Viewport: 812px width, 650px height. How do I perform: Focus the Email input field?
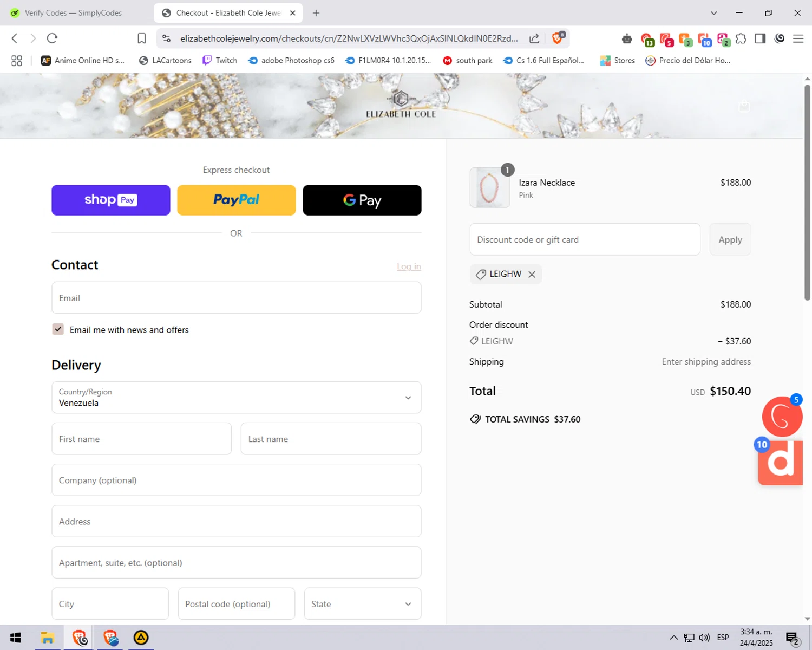click(x=237, y=298)
